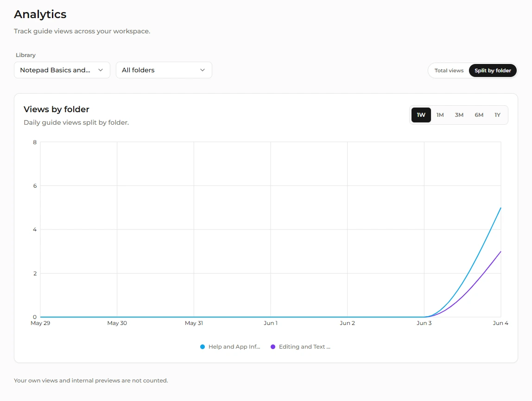The width and height of the screenshot is (532, 401).
Task: Click the purple legend dot
Action: (273, 347)
